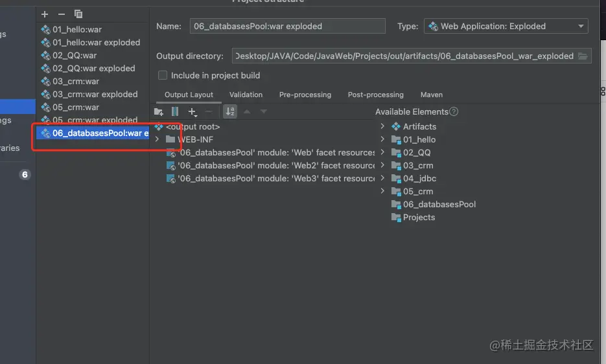Switch to the Maven tab
The image size is (606, 364).
pos(432,95)
